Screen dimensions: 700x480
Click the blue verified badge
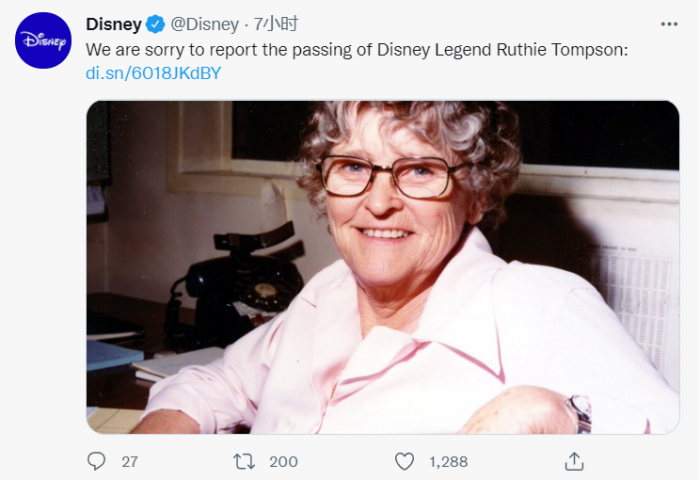click(156, 24)
